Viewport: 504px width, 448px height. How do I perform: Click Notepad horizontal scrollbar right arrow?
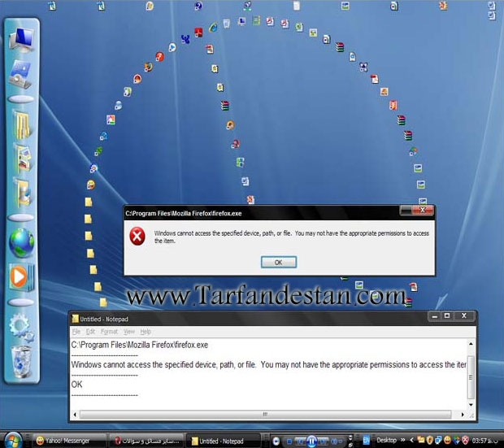463,415
